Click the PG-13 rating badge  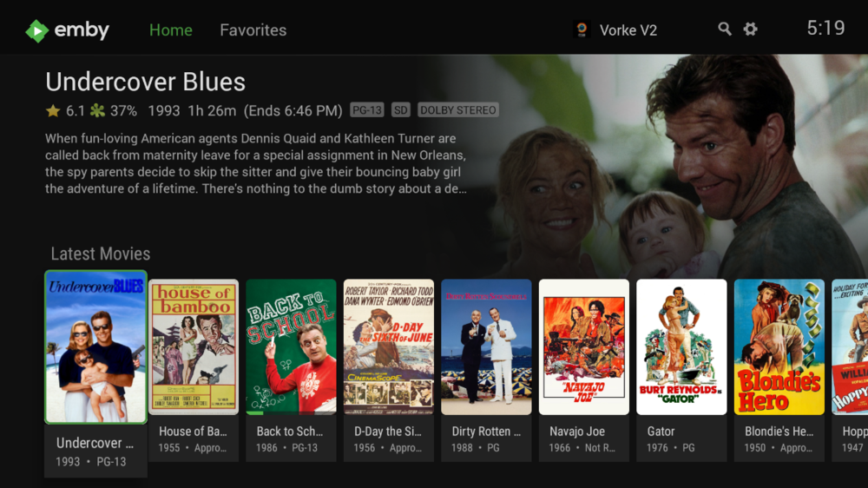click(x=367, y=110)
